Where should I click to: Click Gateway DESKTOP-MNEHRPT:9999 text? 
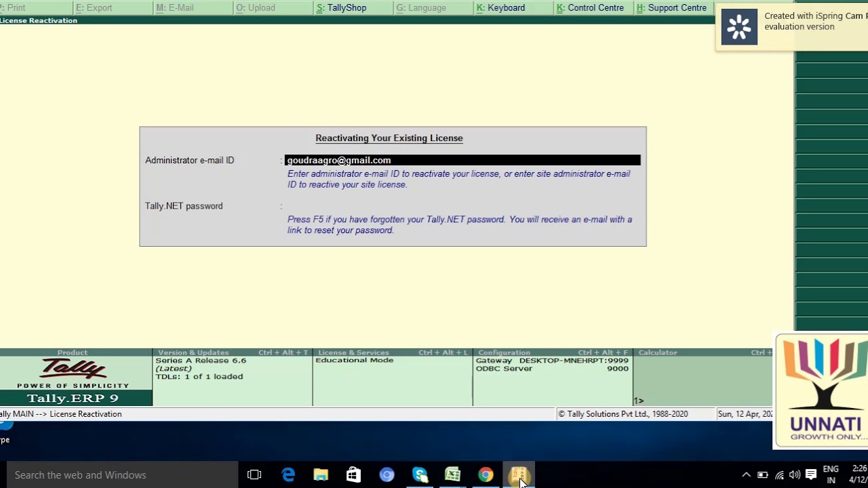pos(552,361)
